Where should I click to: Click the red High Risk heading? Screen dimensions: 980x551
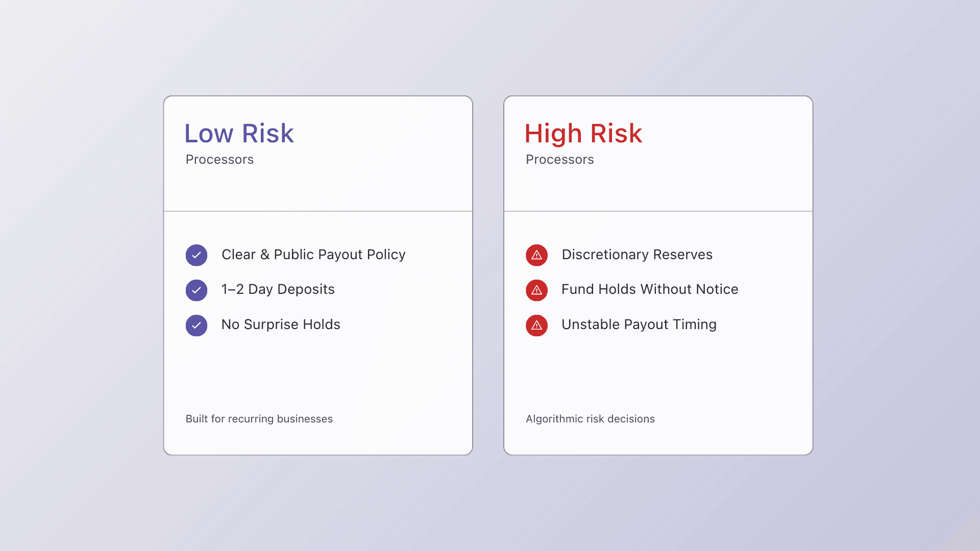pos(583,134)
